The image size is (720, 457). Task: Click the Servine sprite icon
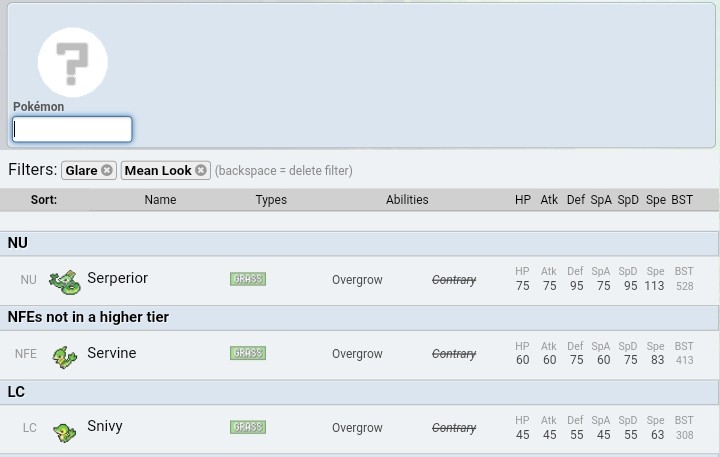coord(65,355)
